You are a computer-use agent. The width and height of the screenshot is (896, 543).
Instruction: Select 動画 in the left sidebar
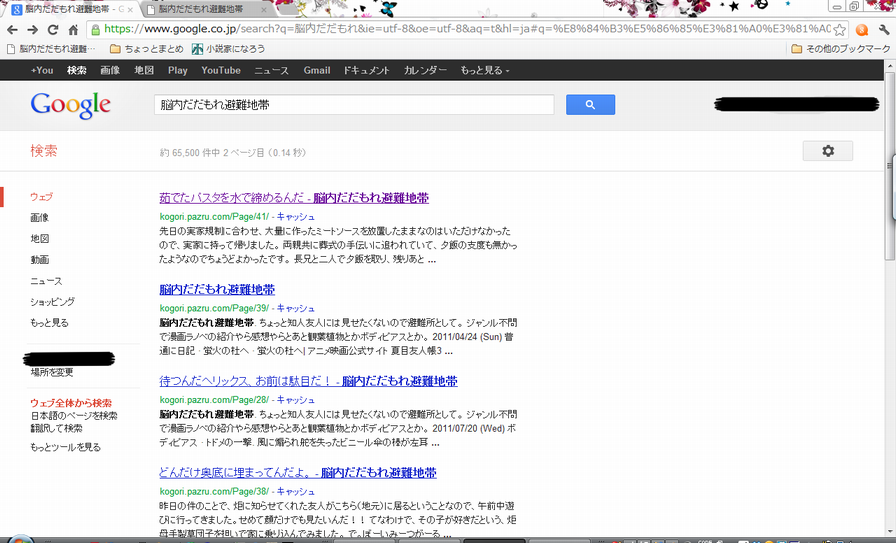click(39, 260)
